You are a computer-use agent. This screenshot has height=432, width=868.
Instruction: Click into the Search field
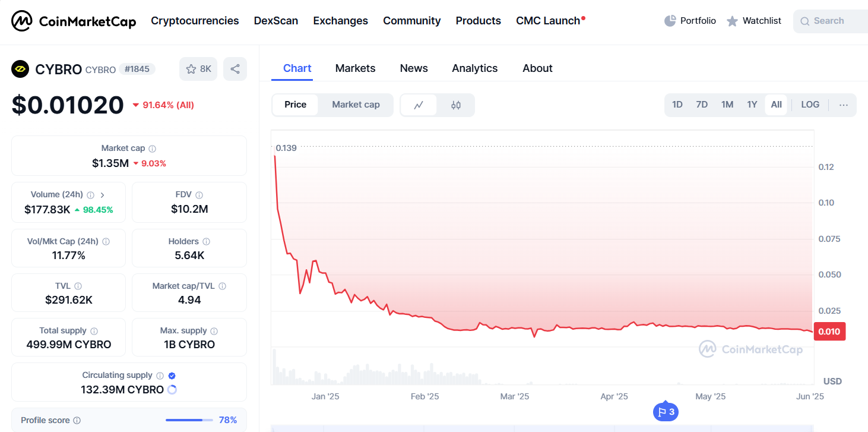(831, 21)
